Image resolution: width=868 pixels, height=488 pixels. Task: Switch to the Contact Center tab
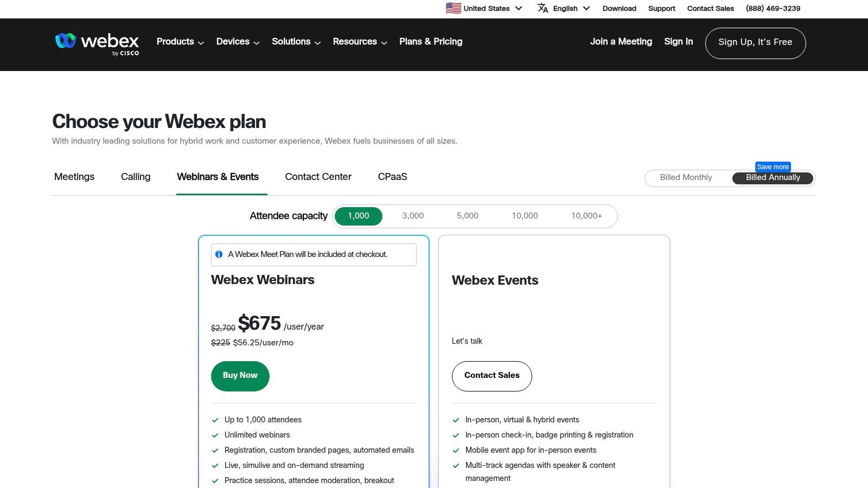click(318, 177)
